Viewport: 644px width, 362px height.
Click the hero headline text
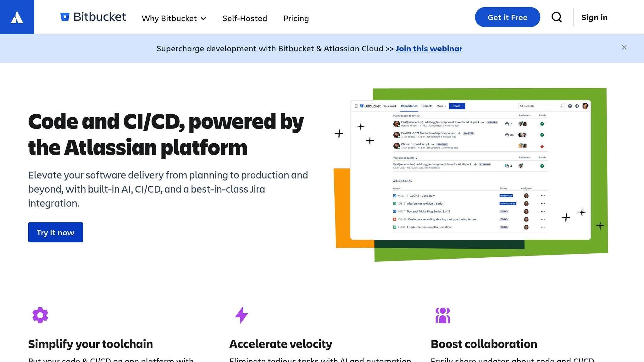click(166, 134)
